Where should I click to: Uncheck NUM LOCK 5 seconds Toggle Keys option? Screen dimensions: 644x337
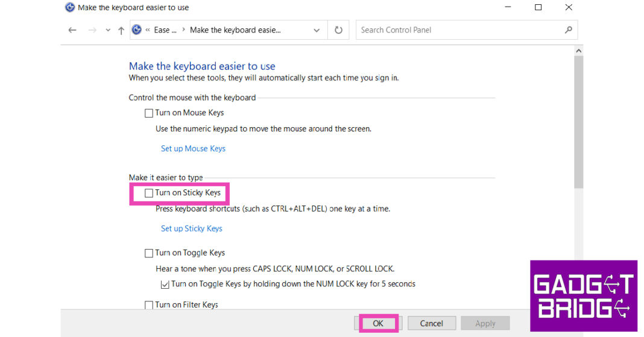click(165, 285)
